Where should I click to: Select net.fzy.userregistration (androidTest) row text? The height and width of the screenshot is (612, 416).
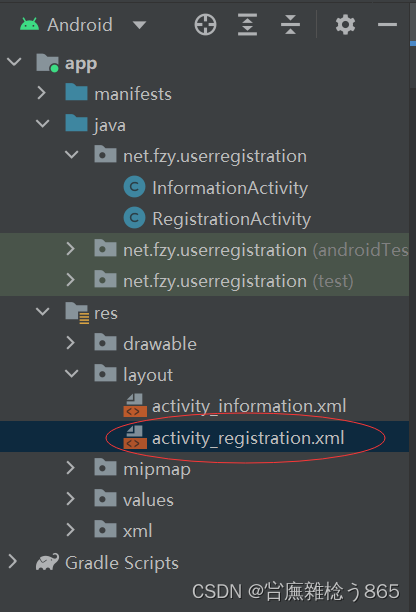[x=266, y=250]
